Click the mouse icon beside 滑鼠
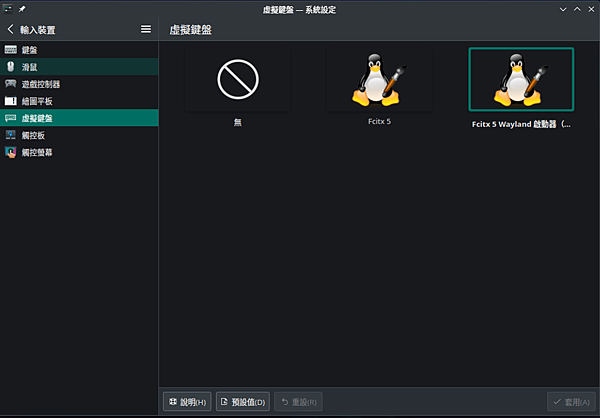Screen dimensions: 600x418 pos(10,67)
